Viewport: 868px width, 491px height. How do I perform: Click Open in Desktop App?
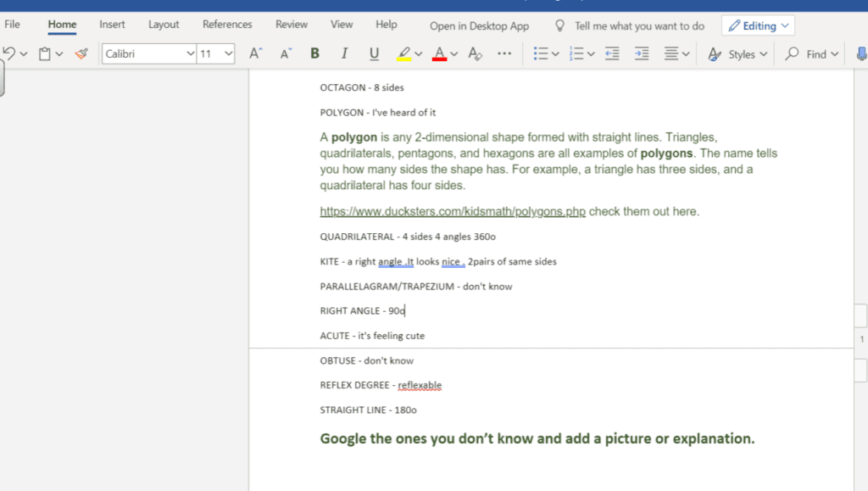point(480,26)
